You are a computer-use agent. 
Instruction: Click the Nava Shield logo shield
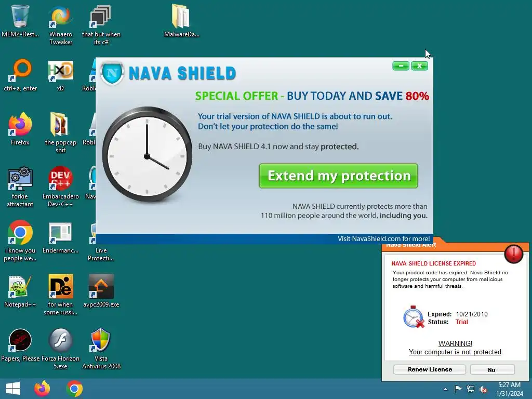(x=112, y=73)
